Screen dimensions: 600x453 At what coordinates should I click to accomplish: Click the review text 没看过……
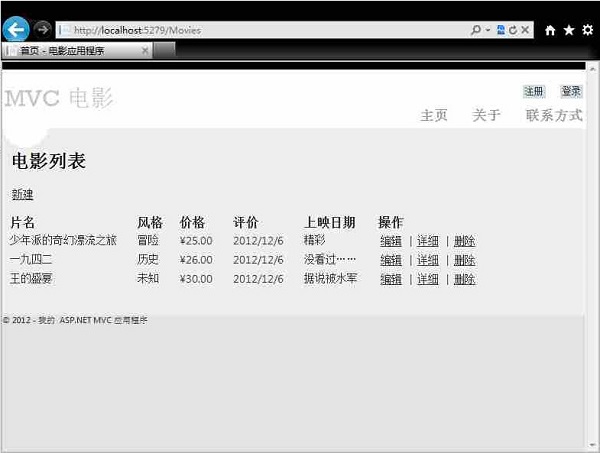tap(330, 259)
